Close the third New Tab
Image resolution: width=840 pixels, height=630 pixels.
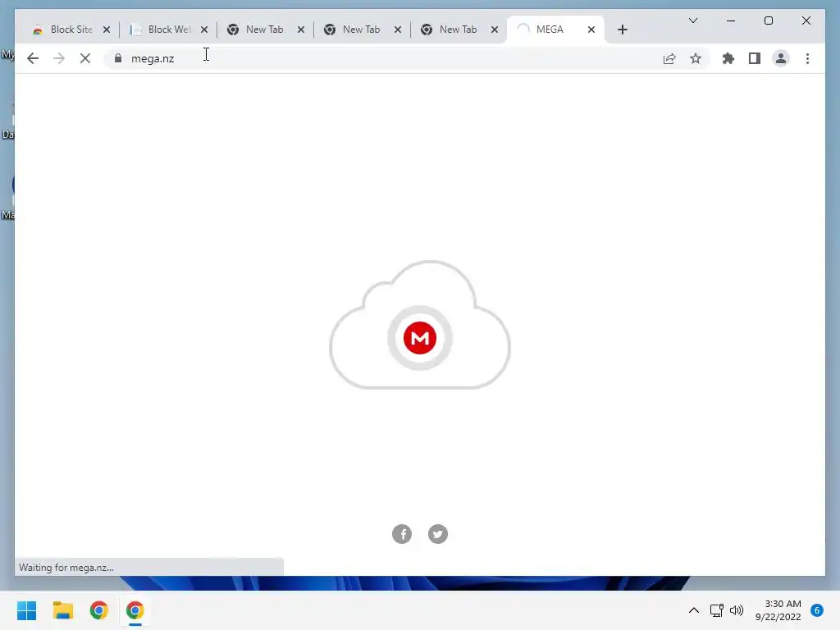tap(495, 30)
